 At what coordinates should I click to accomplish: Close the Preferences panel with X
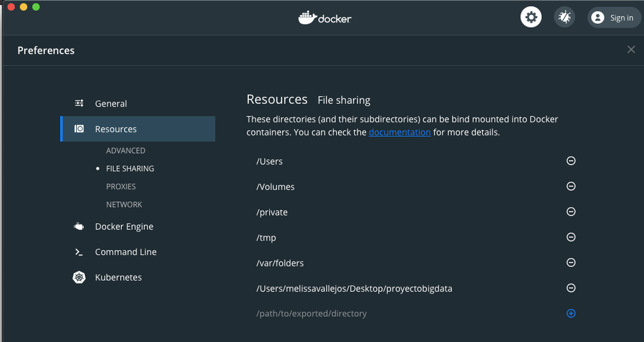tap(631, 50)
